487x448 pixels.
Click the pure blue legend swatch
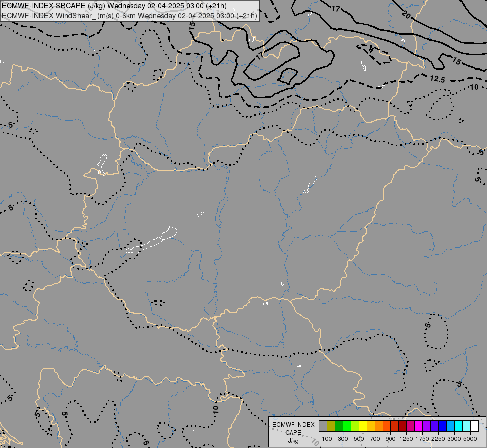[442, 426]
